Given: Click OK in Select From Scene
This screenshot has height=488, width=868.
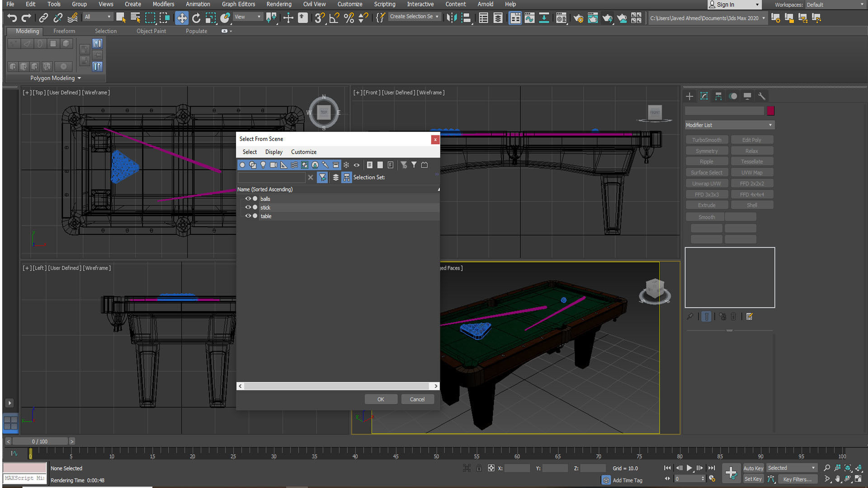Looking at the screenshot, I should [x=381, y=399].
